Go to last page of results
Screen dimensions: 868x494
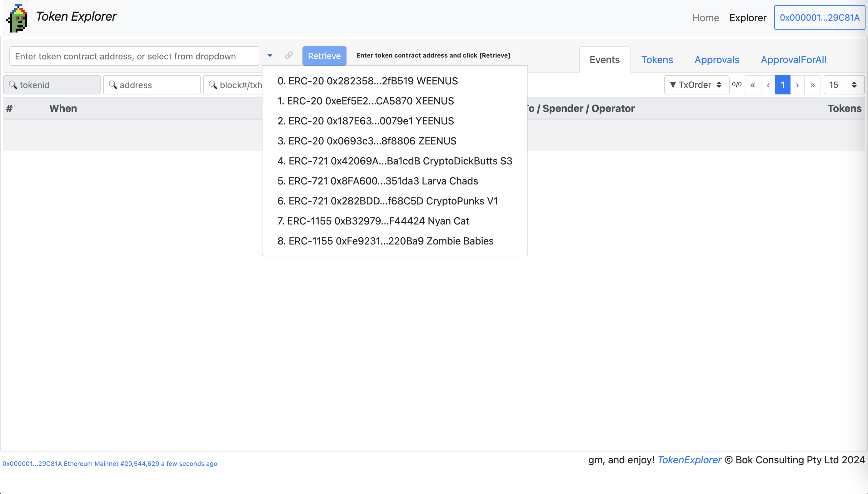[812, 85]
